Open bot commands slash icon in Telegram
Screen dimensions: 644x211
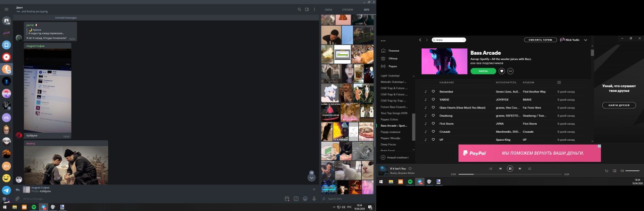296,198
